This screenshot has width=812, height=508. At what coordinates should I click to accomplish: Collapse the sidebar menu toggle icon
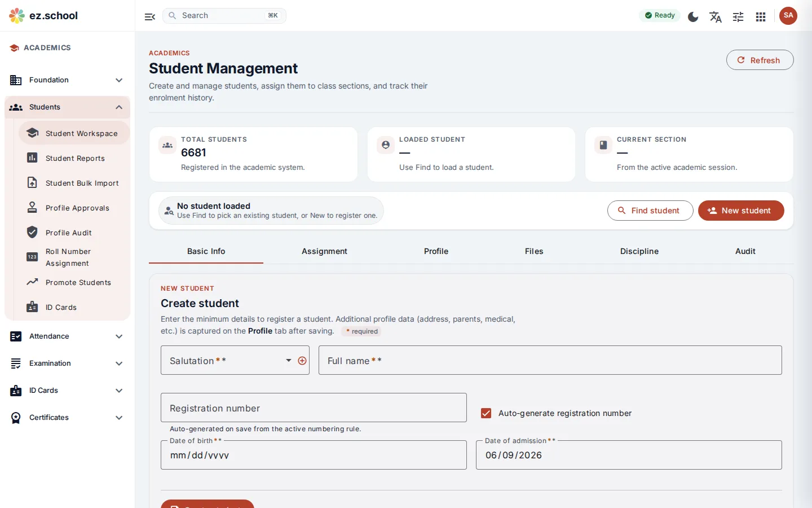coord(150,16)
